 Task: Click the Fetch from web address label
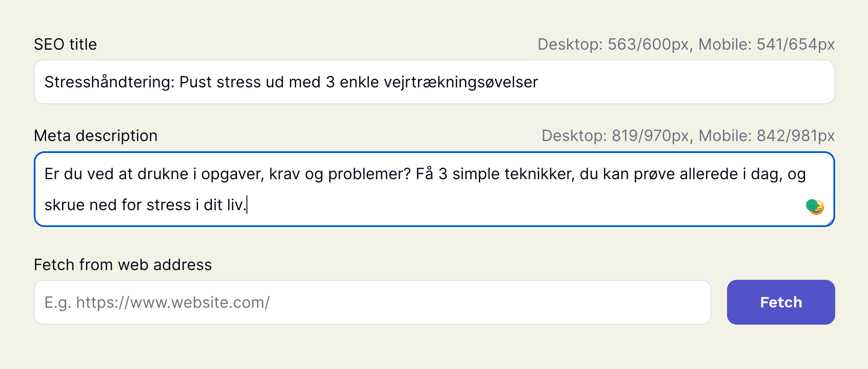tap(123, 264)
